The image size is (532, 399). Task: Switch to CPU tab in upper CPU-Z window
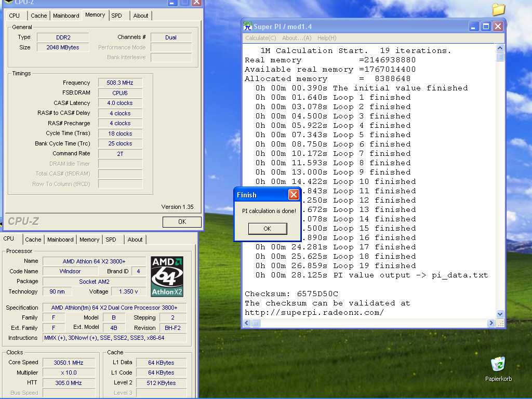click(x=14, y=16)
